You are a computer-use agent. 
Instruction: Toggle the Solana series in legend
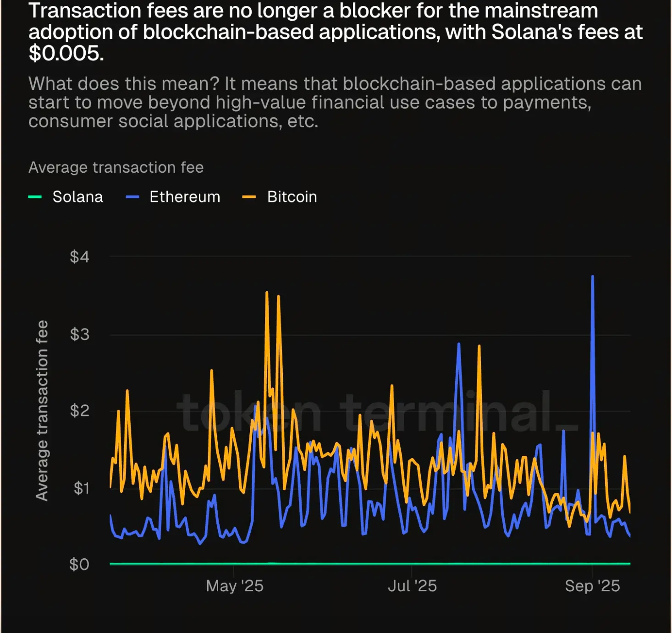click(x=66, y=197)
